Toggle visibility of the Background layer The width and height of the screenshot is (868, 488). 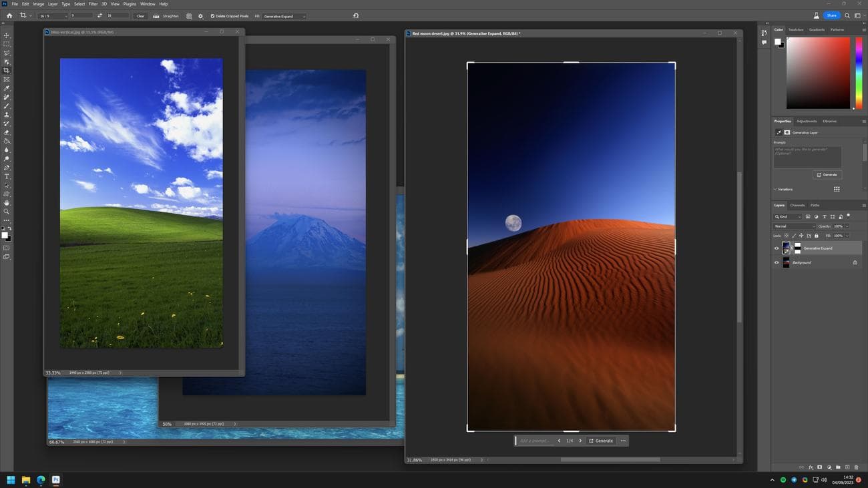tap(776, 262)
